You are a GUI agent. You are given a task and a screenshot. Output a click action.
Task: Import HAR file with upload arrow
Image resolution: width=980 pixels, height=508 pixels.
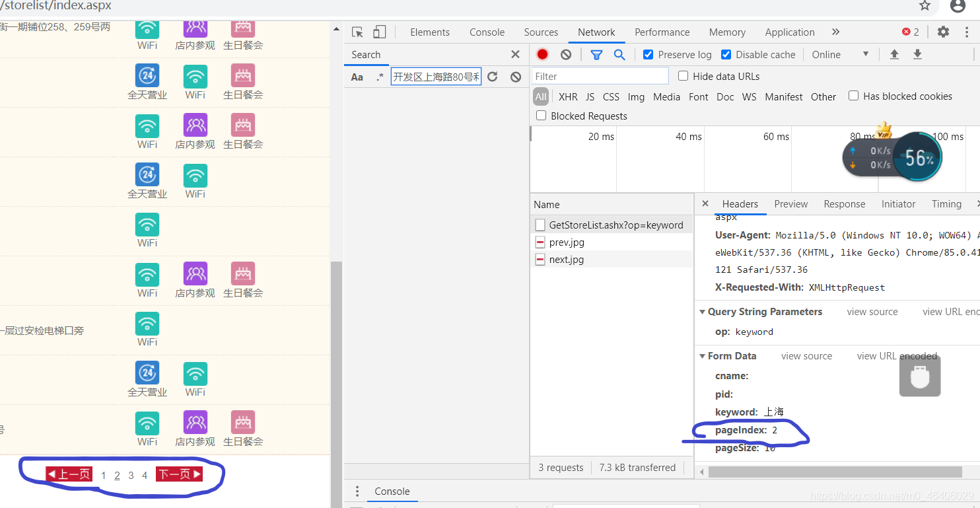[894, 54]
